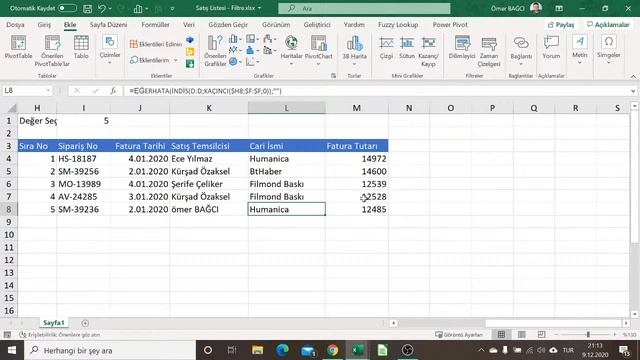The width and height of the screenshot is (640, 360).
Task: Insert a Kazanç/Kayıp sparkline
Action: point(429,51)
